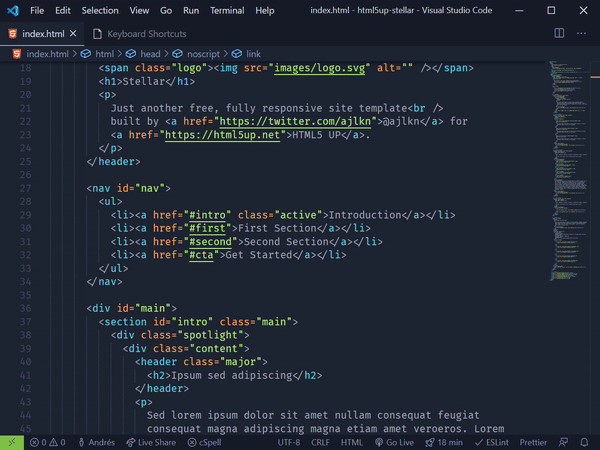Click the head symbol cube icon in breadcrumb

click(x=130, y=54)
